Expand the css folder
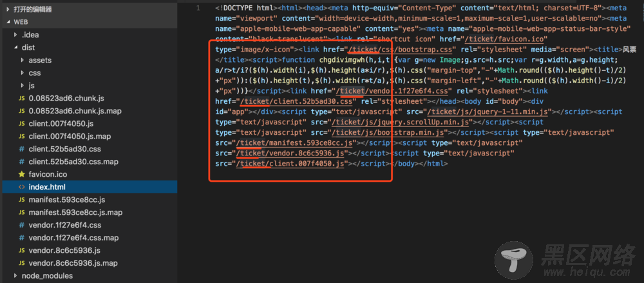Image resolution: width=644 pixels, height=283 pixels. pyautogui.click(x=22, y=73)
